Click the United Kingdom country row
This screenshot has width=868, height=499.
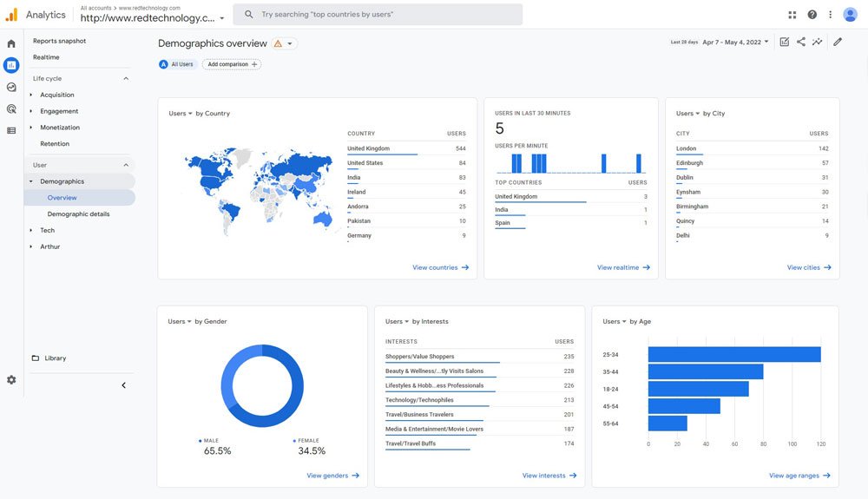tap(406, 148)
